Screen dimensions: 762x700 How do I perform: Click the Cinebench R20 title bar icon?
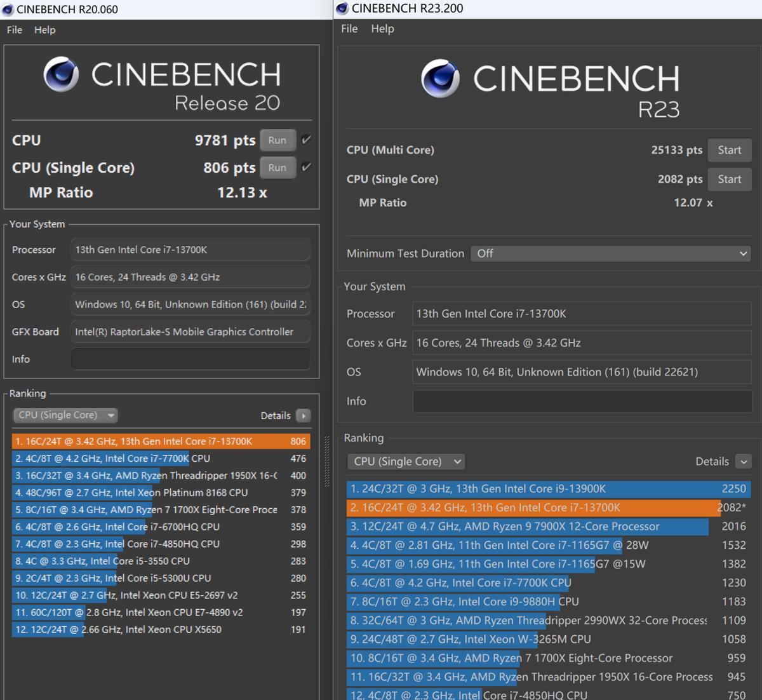pyautogui.click(x=8, y=10)
